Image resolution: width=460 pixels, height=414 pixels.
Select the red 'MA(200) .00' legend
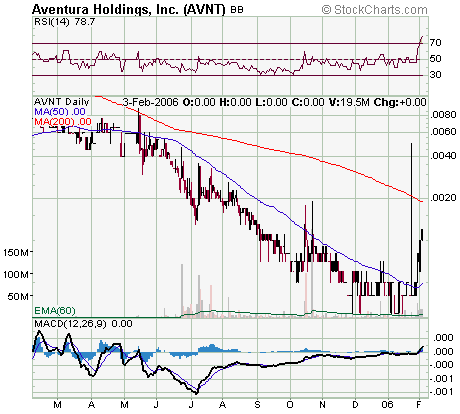63,122
